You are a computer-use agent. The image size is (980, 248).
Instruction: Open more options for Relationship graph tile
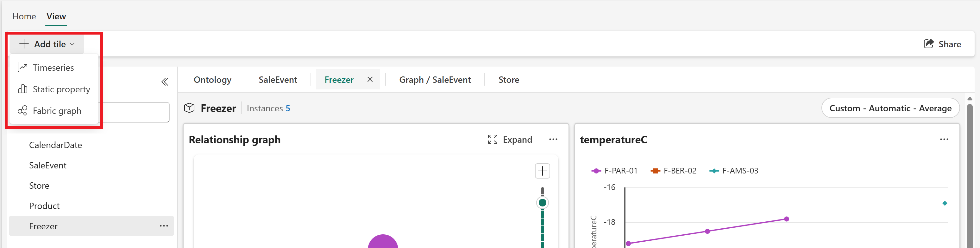553,140
